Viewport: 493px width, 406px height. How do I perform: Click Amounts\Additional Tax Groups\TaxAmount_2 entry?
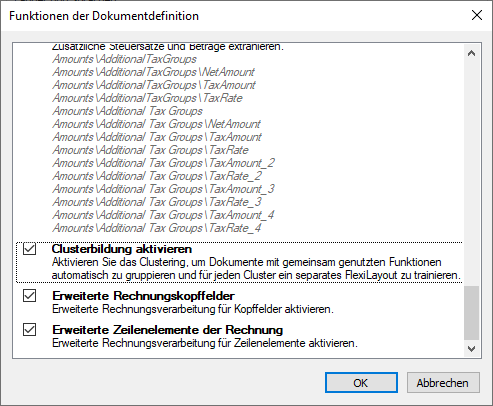pos(163,163)
